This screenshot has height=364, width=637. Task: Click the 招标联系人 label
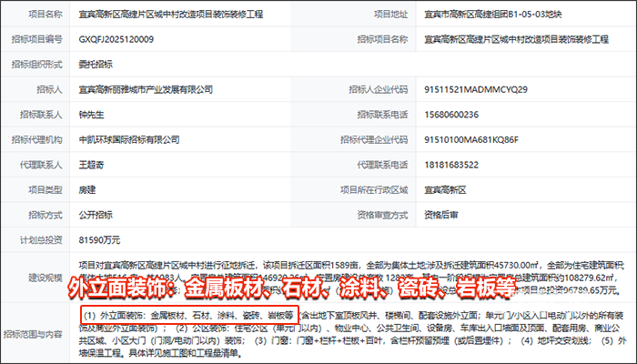click(41, 115)
